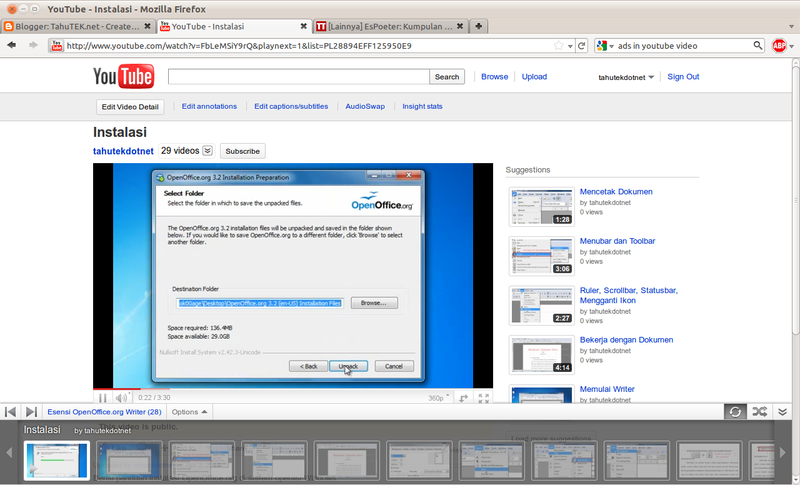Open the playlist Options menu
Screen dimensions: 800x485
pyautogui.click(x=189, y=411)
